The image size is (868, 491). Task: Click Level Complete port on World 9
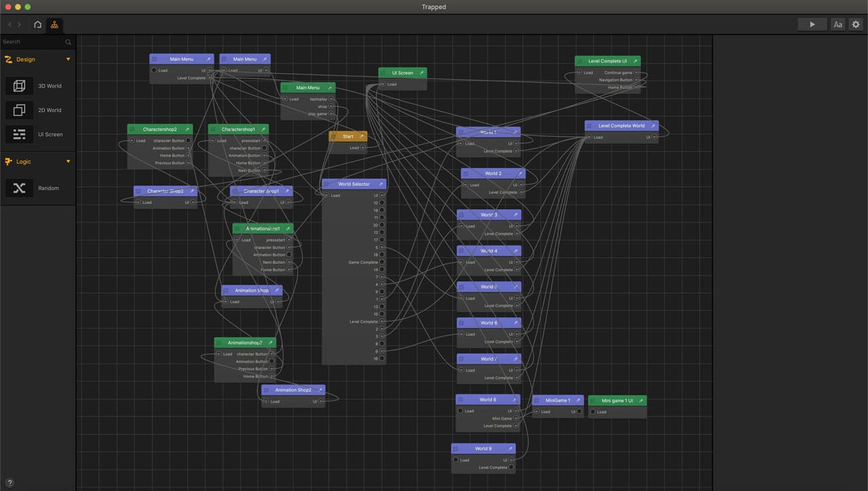(511, 467)
